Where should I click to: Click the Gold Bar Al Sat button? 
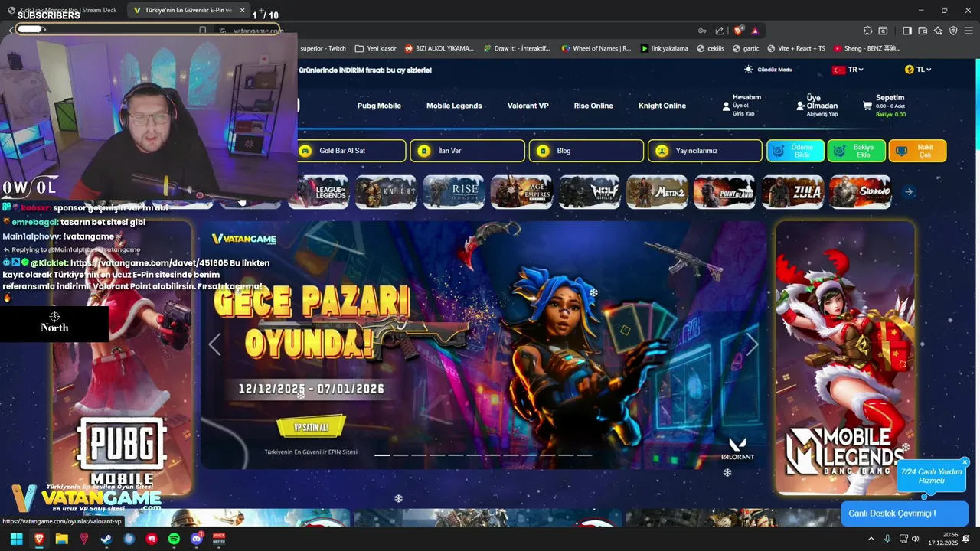point(351,151)
